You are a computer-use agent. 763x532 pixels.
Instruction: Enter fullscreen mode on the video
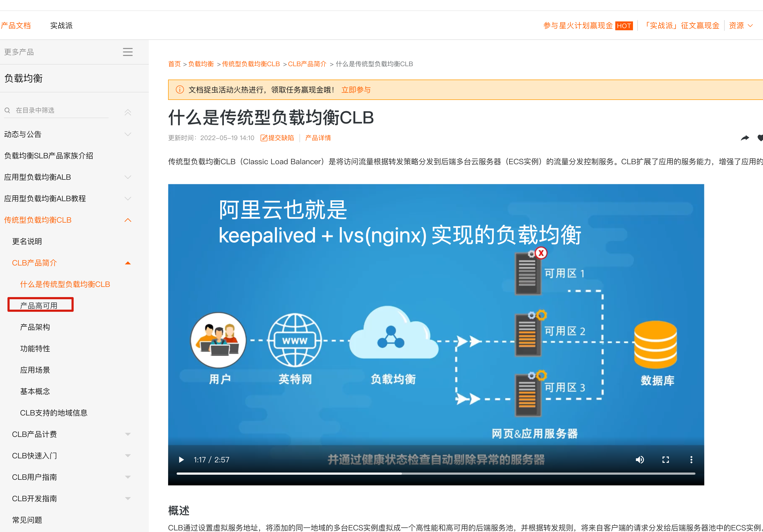(x=665, y=460)
